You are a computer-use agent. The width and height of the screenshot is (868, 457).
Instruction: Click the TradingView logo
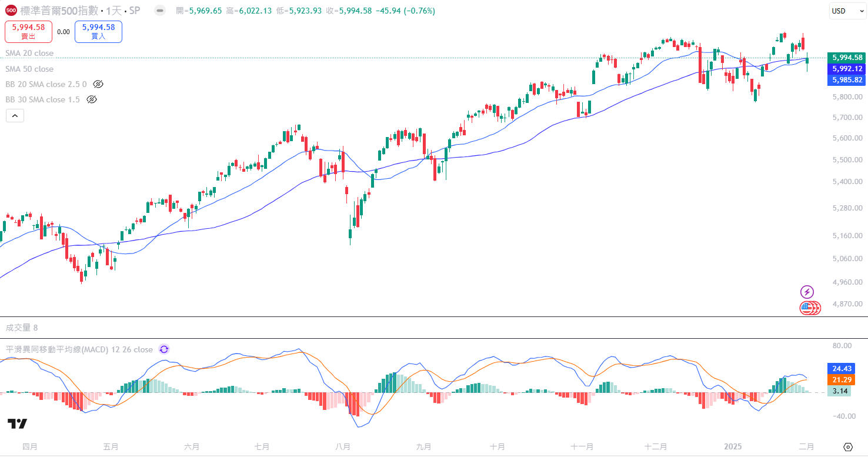click(x=17, y=423)
